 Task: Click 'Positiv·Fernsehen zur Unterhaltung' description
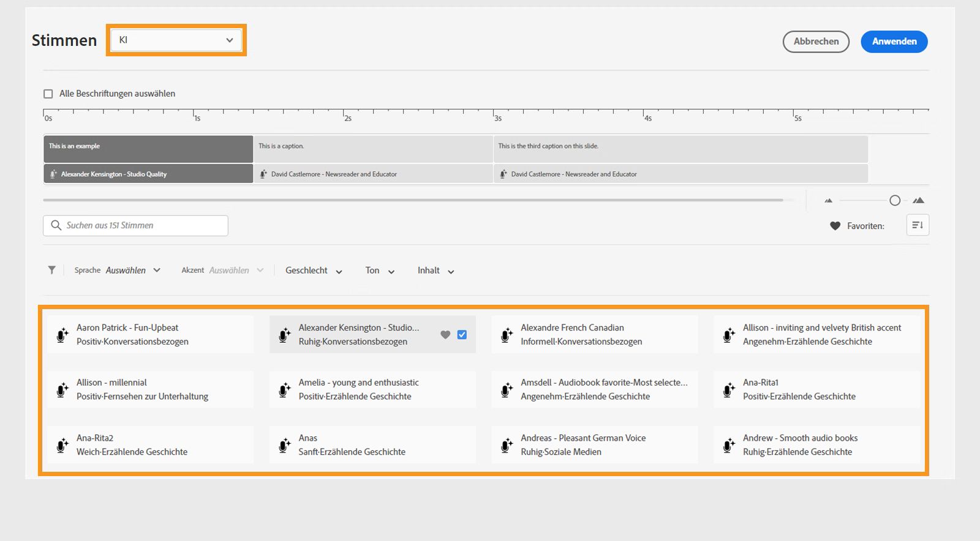(x=142, y=397)
